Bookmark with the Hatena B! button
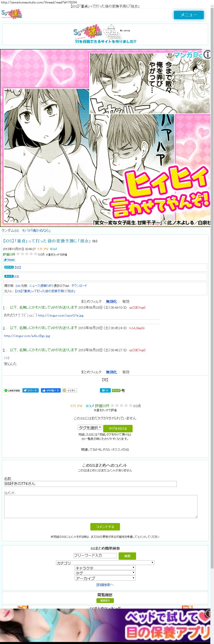214x644 pixels. [105, 390]
